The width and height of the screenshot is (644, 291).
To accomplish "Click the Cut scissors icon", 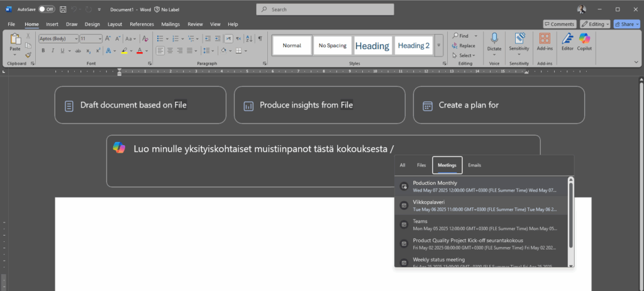I will coord(28,36).
